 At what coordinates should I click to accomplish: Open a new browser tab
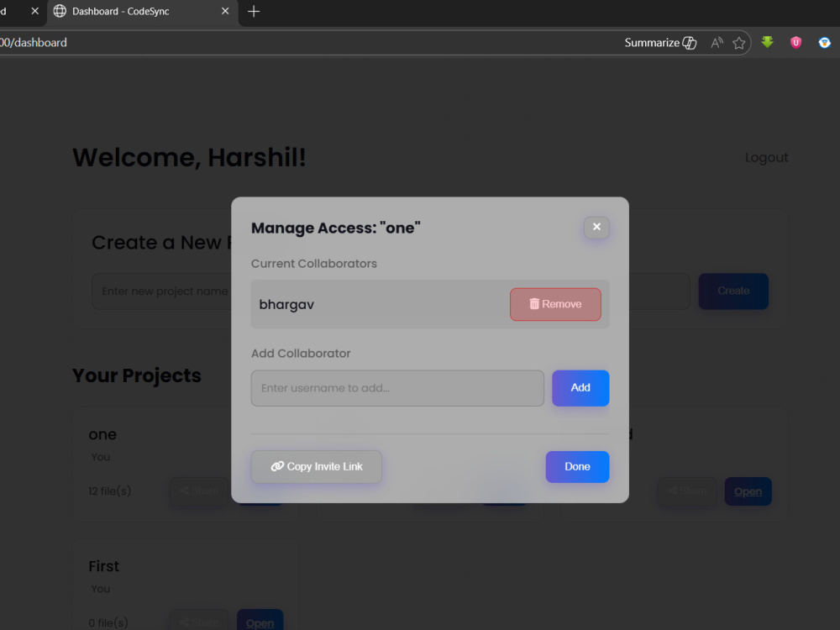[254, 11]
